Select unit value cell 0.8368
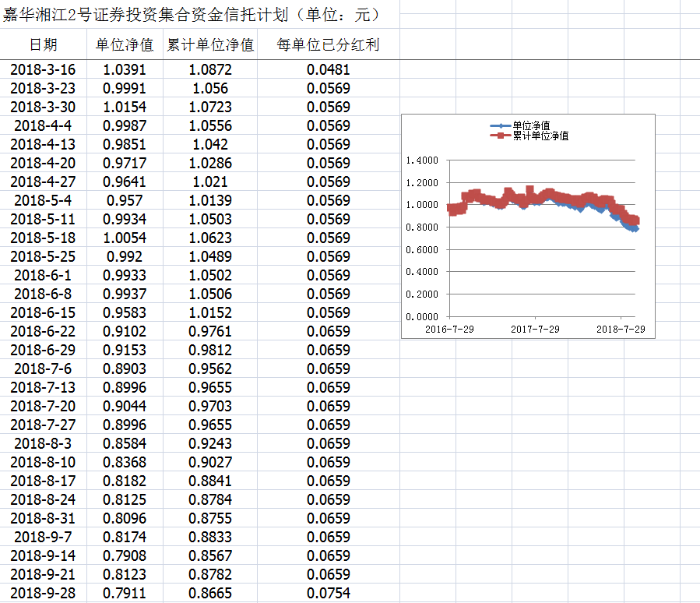The height and width of the screenshot is (603, 700). pyautogui.click(x=125, y=463)
